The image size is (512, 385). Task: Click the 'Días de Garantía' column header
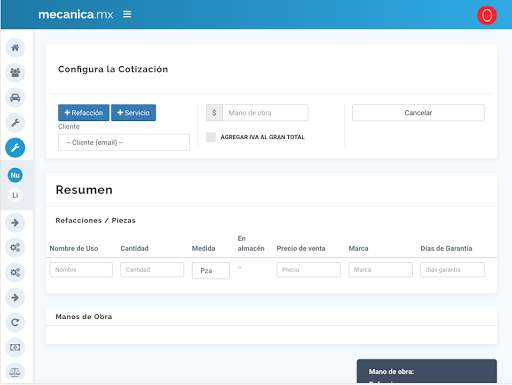[x=446, y=248]
